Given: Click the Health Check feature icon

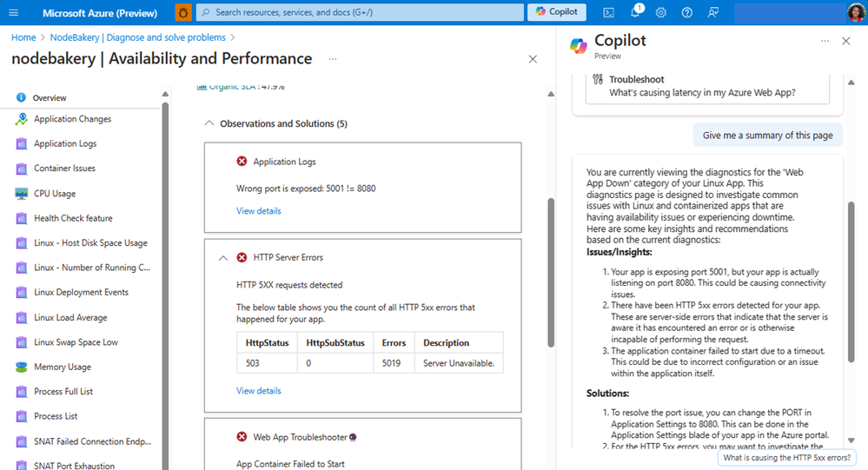Looking at the screenshot, I should pos(21,218).
